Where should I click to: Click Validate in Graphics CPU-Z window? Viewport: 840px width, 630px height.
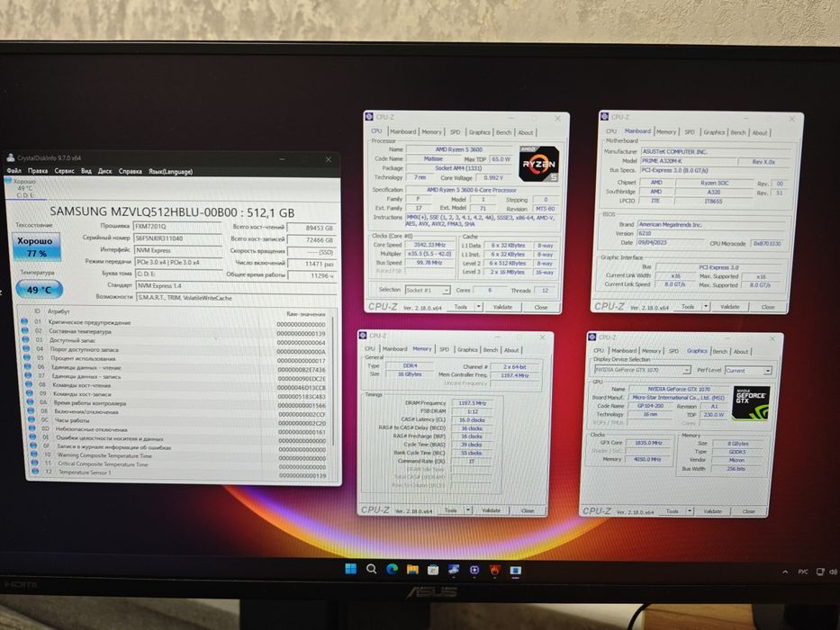[712, 511]
